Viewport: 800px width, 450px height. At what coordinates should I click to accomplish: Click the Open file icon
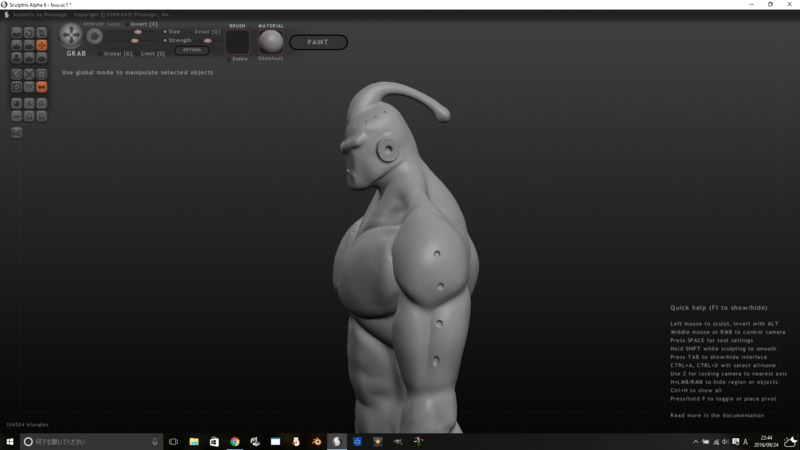point(29,116)
